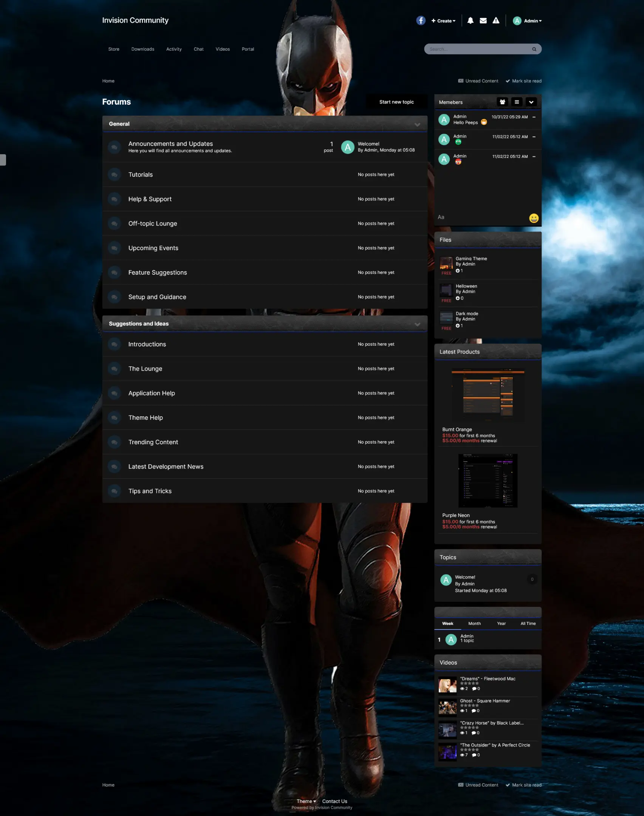Click online members icon in chatbox

502,102
